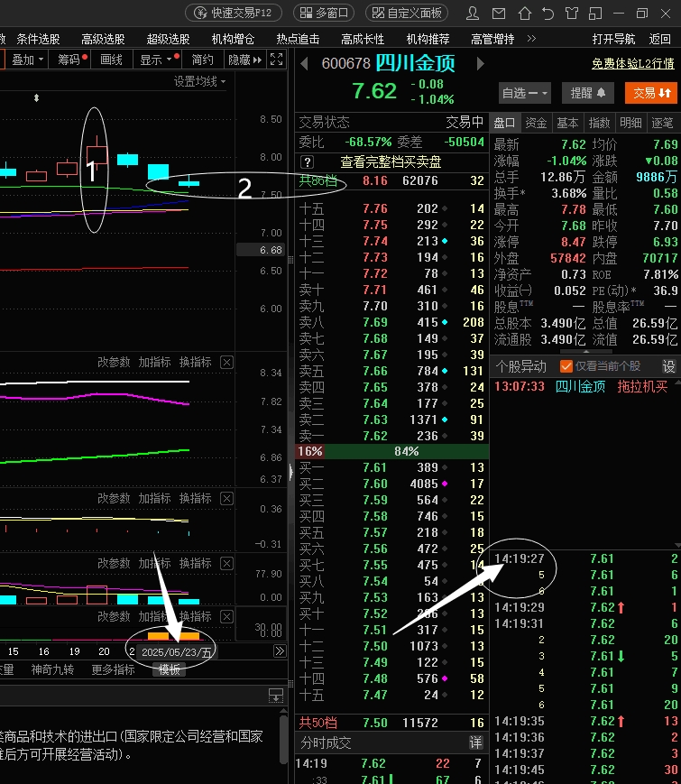Open 自定义面板 custom panel
Viewport: 681px width, 784px height.
coord(407,13)
